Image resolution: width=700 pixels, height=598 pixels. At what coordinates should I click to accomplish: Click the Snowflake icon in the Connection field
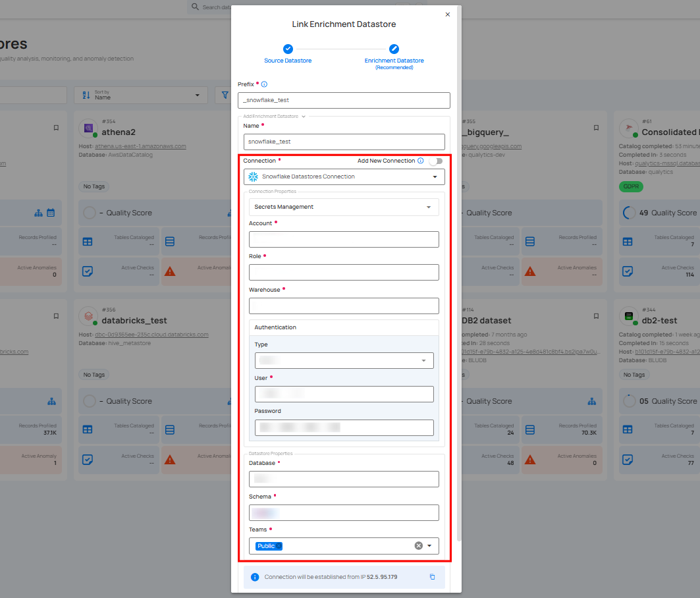pyautogui.click(x=254, y=177)
